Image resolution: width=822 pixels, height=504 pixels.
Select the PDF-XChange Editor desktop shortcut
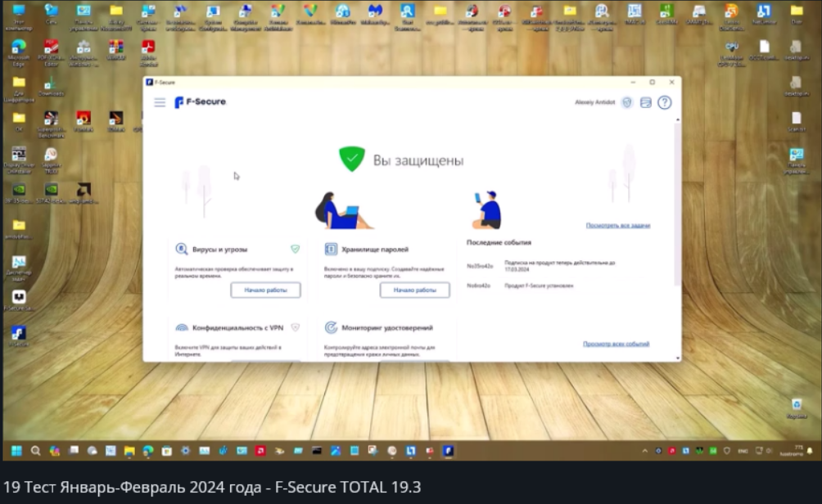point(51,53)
